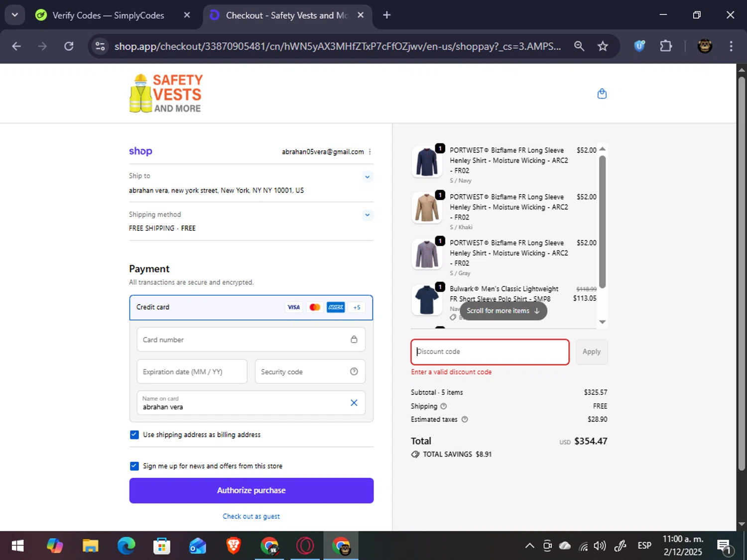The height and width of the screenshot is (560, 747).
Task: Open the volume control in tray
Action: coord(600,546)
